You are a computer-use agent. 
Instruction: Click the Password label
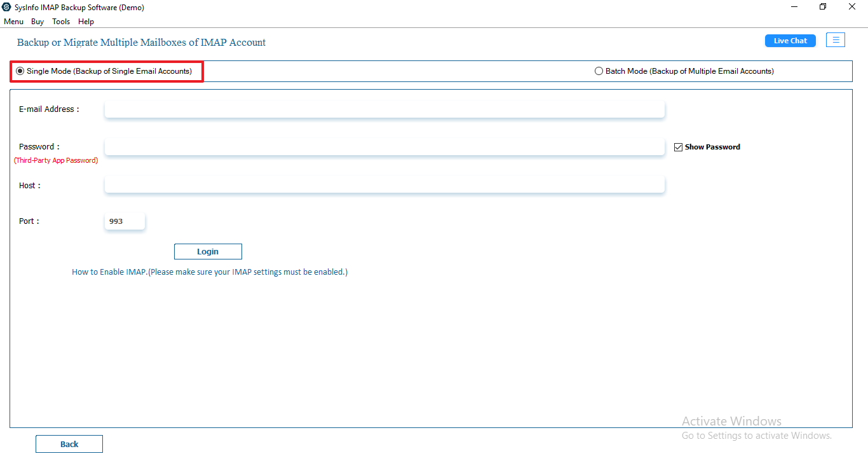(x=39, y=147)
